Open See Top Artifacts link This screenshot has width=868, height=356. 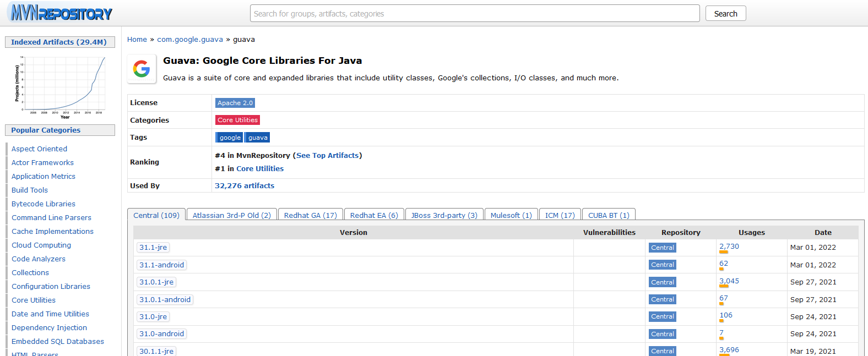(327, 156)
